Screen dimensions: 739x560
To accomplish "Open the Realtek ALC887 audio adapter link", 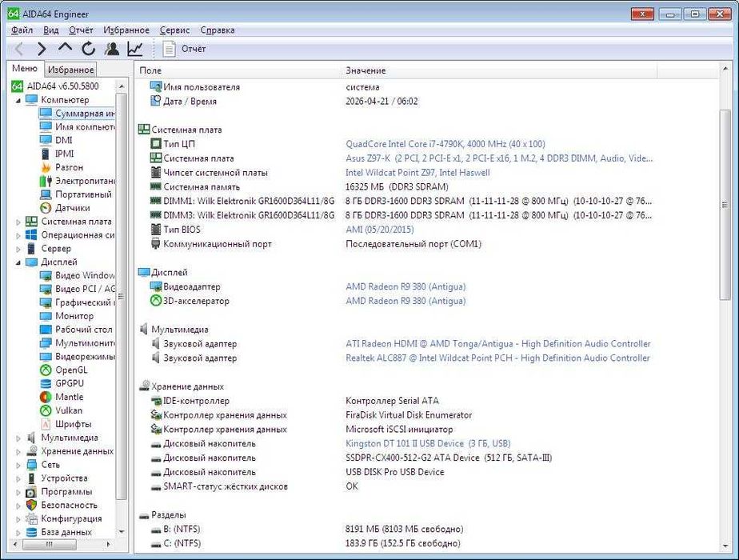I will click(497, 358).
